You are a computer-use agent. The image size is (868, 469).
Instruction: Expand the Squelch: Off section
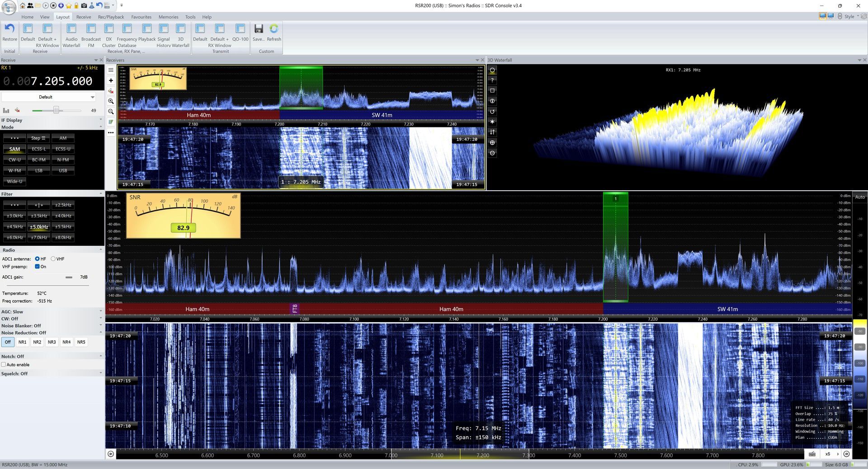[x=100, y=373]
